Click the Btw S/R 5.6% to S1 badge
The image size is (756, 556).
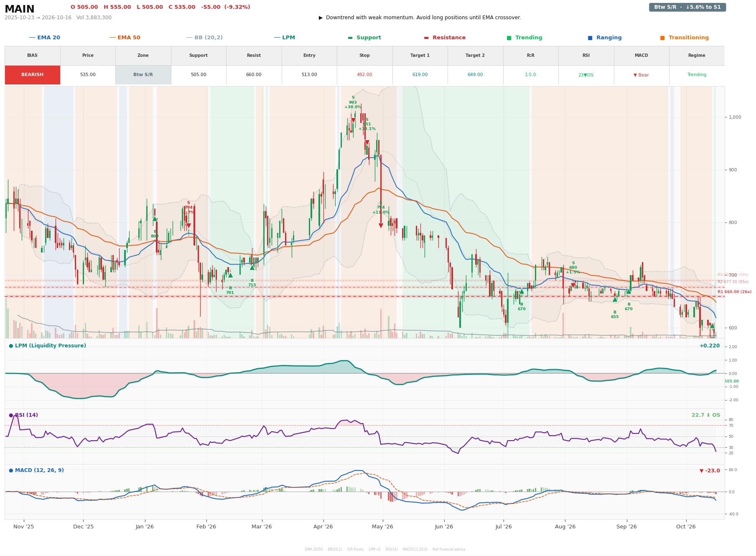coord(687,7)
